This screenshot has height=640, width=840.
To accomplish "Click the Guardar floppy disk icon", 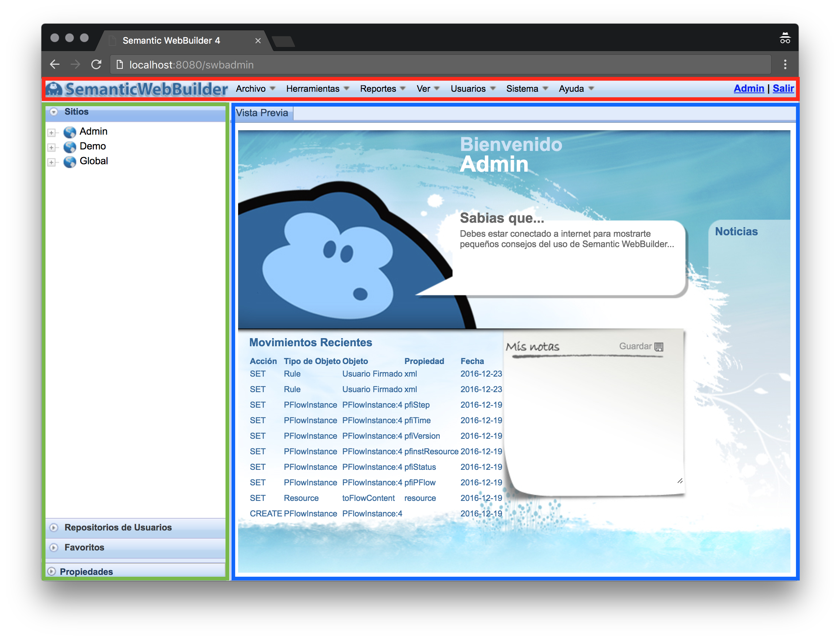I will coord(659,347).
